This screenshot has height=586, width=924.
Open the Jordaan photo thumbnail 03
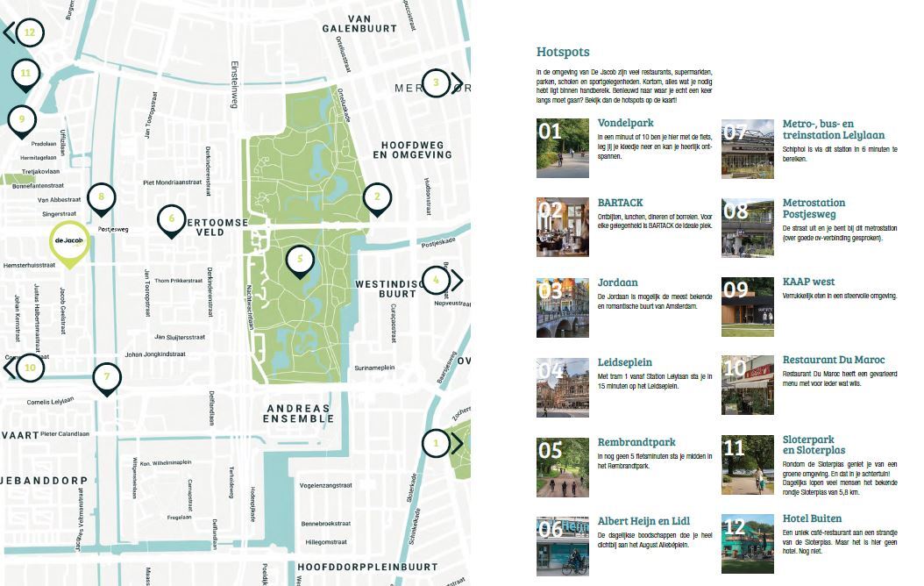(x=562, y=307)
